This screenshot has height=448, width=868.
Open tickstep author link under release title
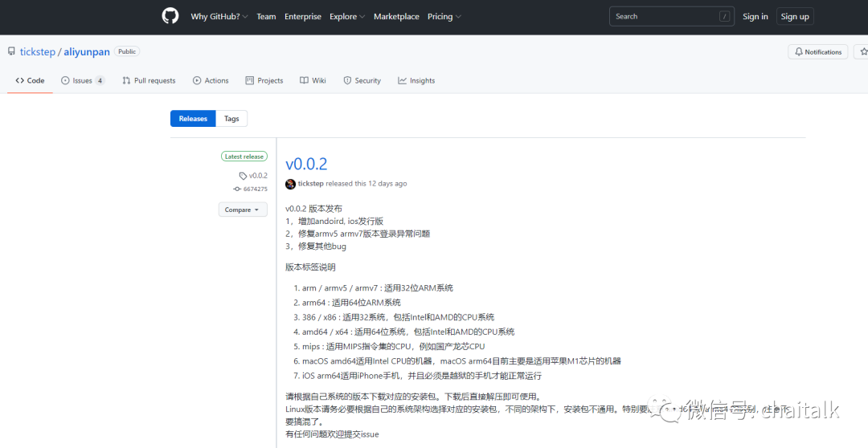pyautogui.click(x=310, y=184)
